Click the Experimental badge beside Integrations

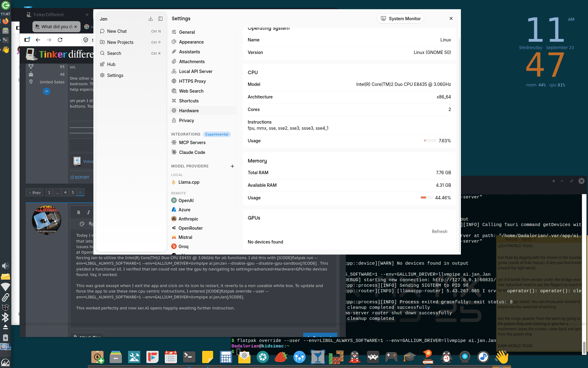point(217,134)
